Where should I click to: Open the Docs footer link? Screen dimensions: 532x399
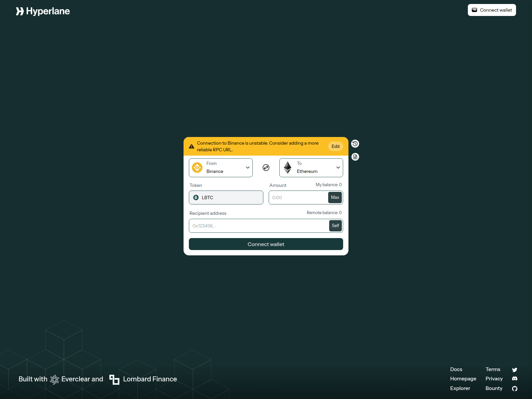click(x=456, y=369)
